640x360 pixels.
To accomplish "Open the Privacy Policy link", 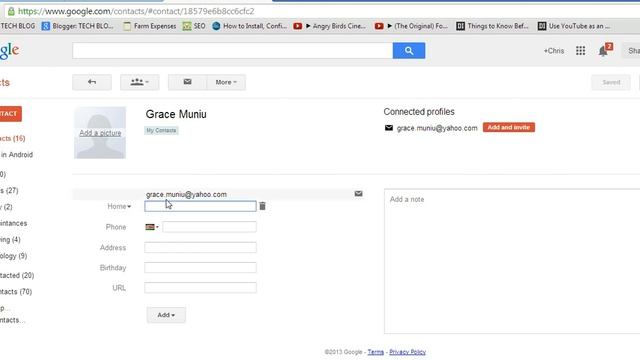I will tap(407, 352).
